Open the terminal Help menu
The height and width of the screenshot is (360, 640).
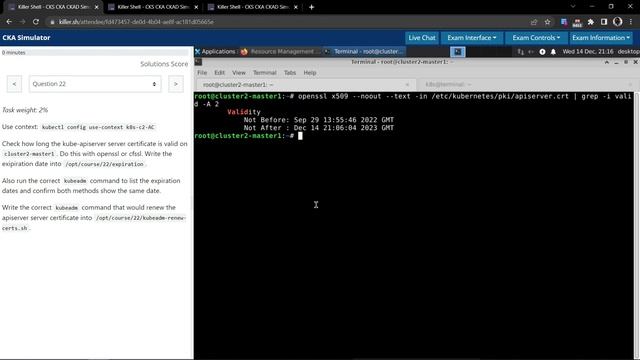pos(310,73)
